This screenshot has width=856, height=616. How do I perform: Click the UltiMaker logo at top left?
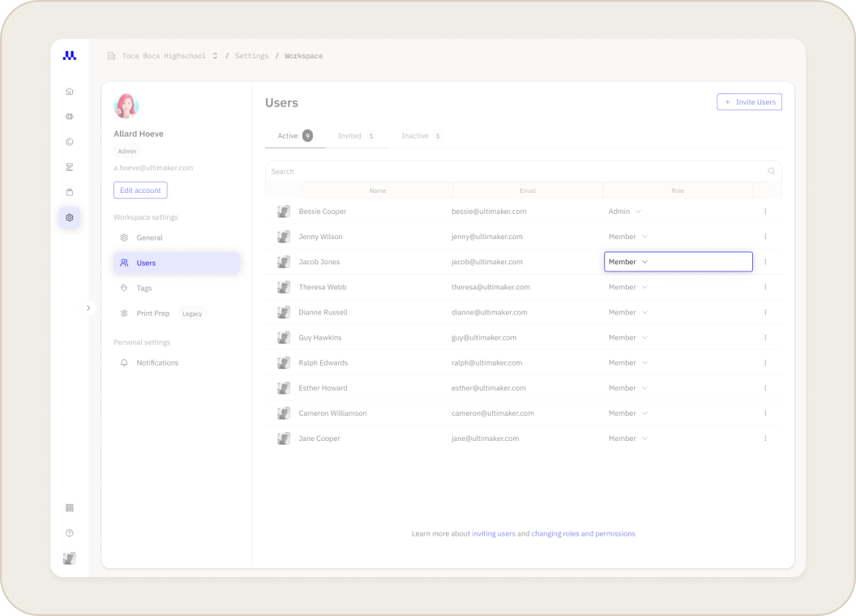point(70,56)
